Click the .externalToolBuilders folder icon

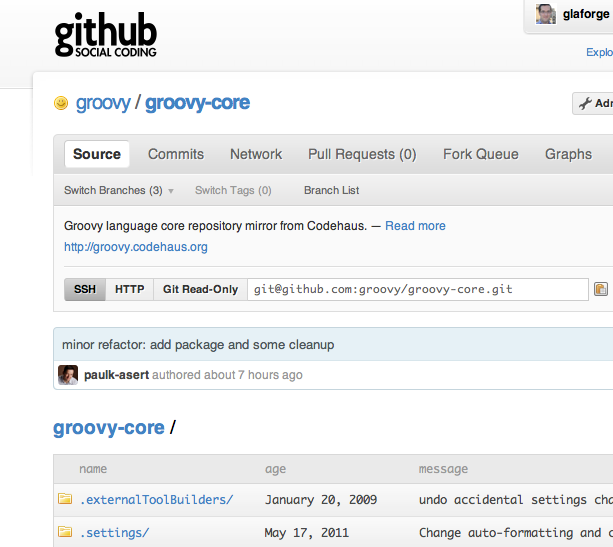click(x=65, y=499)
